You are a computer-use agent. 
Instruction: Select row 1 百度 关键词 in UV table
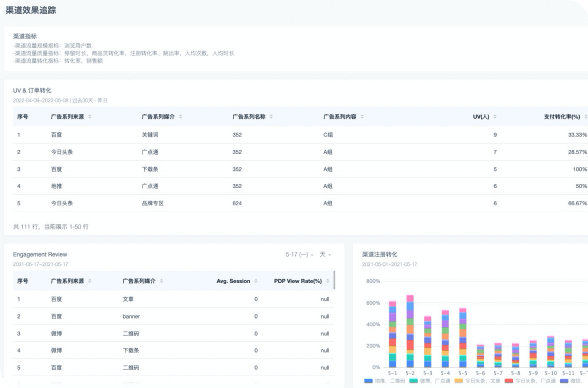[x=300, y=135]
